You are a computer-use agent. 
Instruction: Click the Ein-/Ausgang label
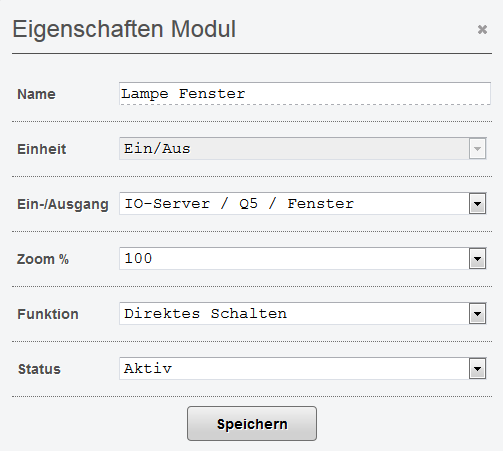click(x=63, y=204)
